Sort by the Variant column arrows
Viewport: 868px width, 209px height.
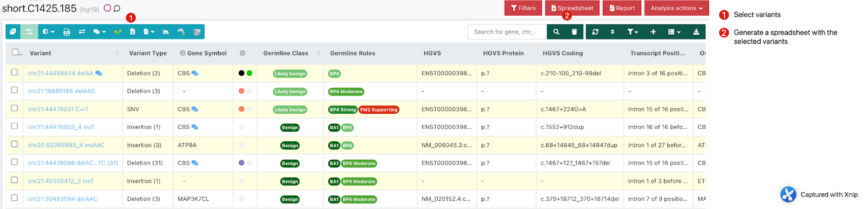pyautogui.click(x=117, y=53)
